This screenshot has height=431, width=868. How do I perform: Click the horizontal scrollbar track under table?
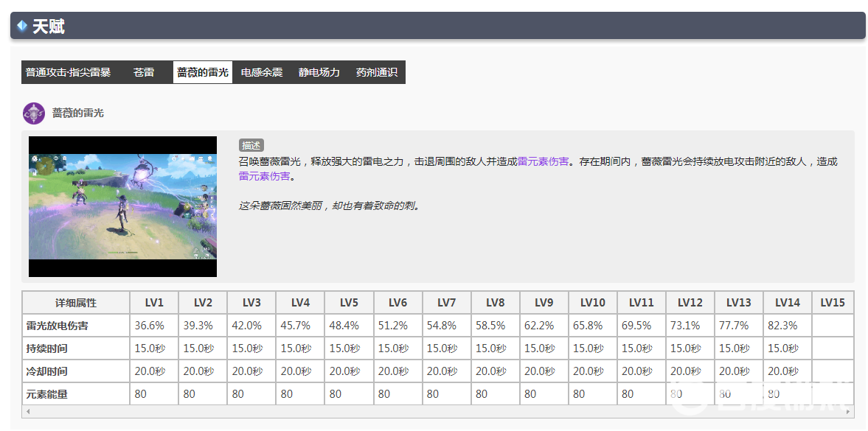[x=437, y=411]
